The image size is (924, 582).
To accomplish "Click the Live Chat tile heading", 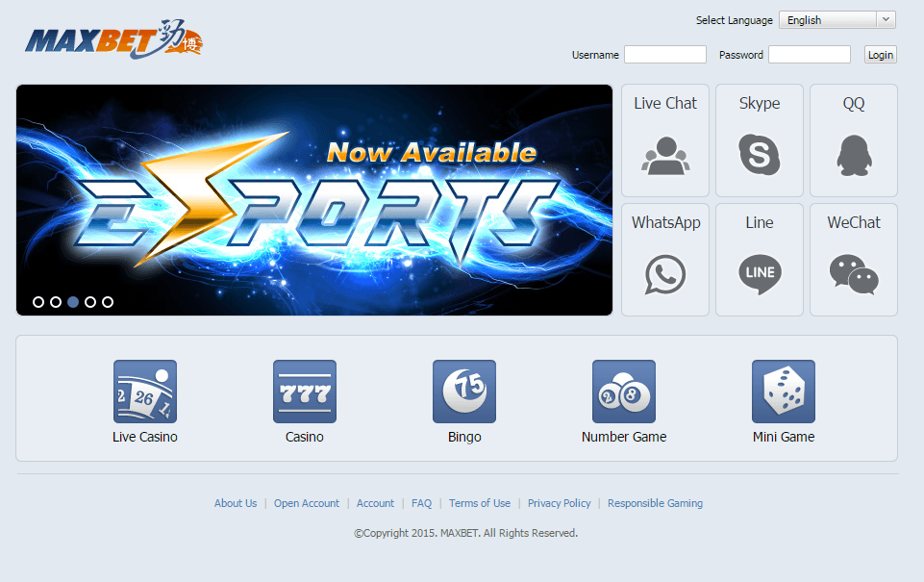I will tap(665, 103).
